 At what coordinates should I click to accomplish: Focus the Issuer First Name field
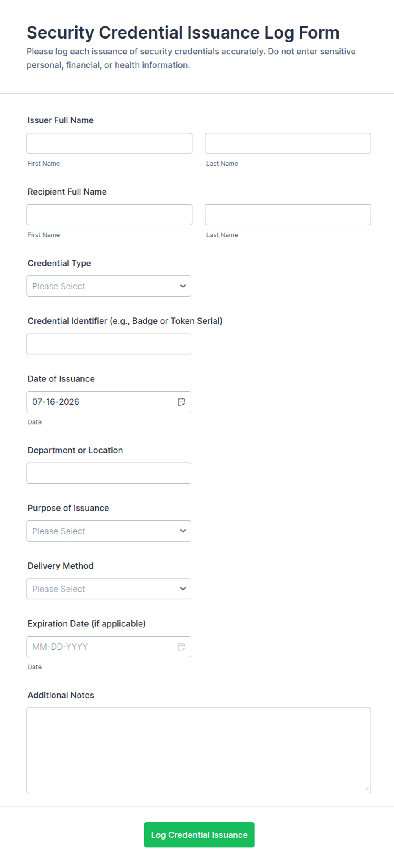point(109,143)
